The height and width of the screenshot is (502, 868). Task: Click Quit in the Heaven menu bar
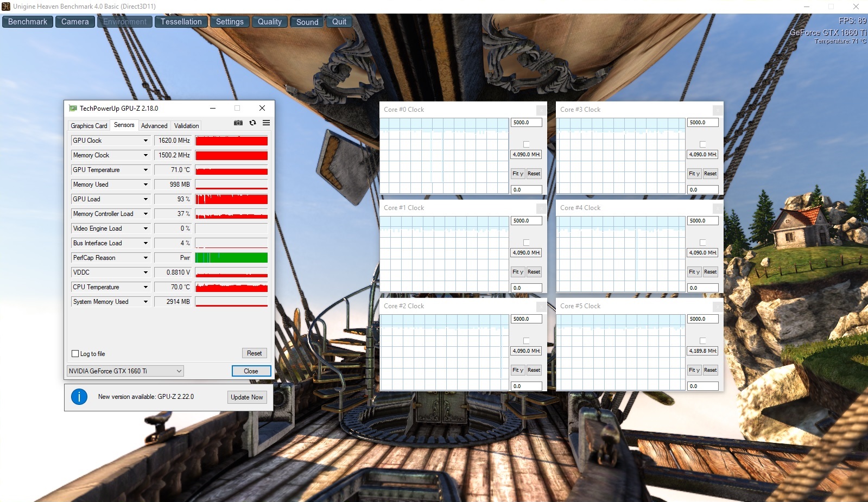[339, 22]
